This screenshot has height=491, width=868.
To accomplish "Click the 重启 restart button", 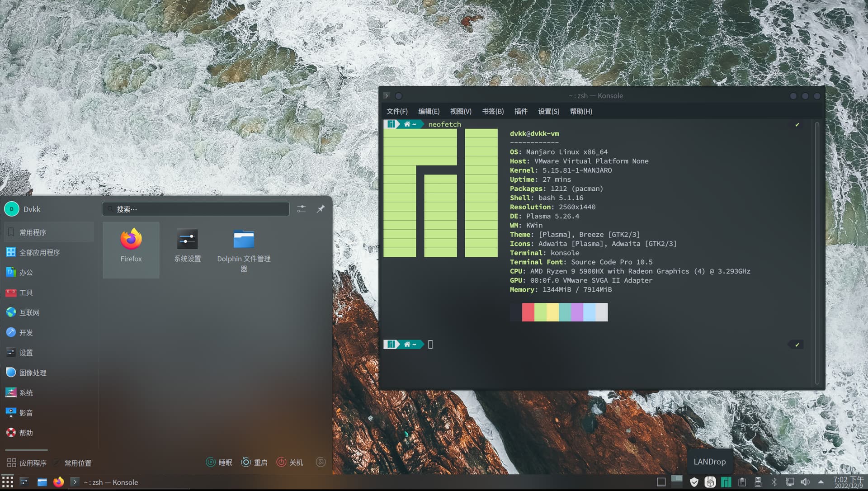I will (255, 462).
